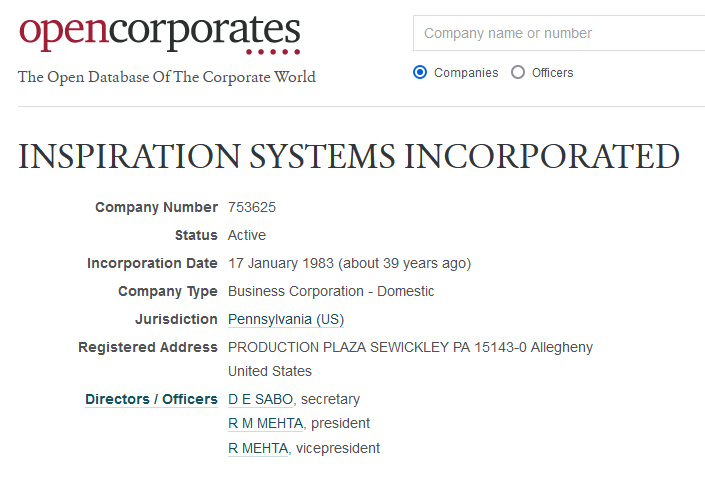Click the Open Database tagline text
705x479 pixels.
[167, 77]
